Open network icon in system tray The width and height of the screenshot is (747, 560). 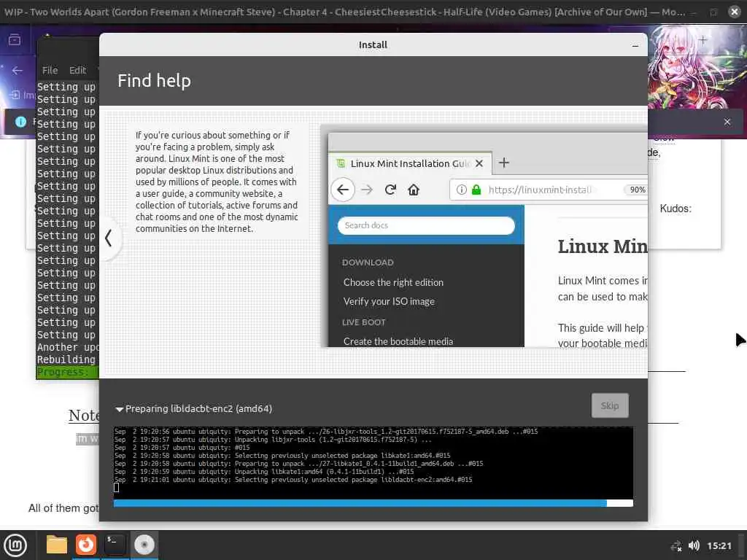click(676, 545)
